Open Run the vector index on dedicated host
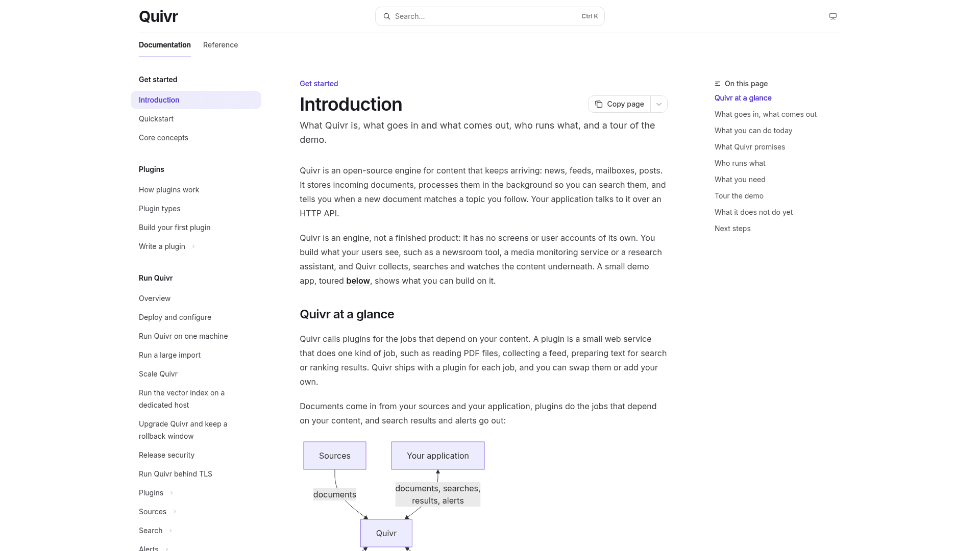Screen dimensions: 980x551 click(x=196, y=399)
